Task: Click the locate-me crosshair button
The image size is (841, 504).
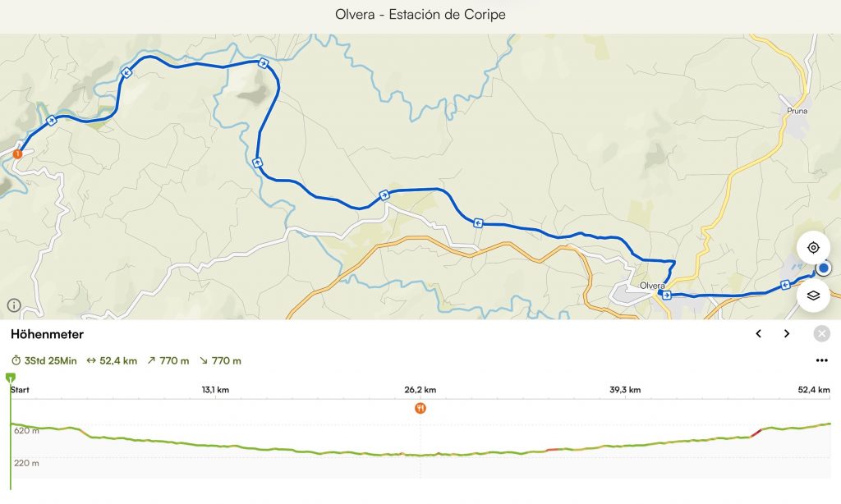Action: 813,248
